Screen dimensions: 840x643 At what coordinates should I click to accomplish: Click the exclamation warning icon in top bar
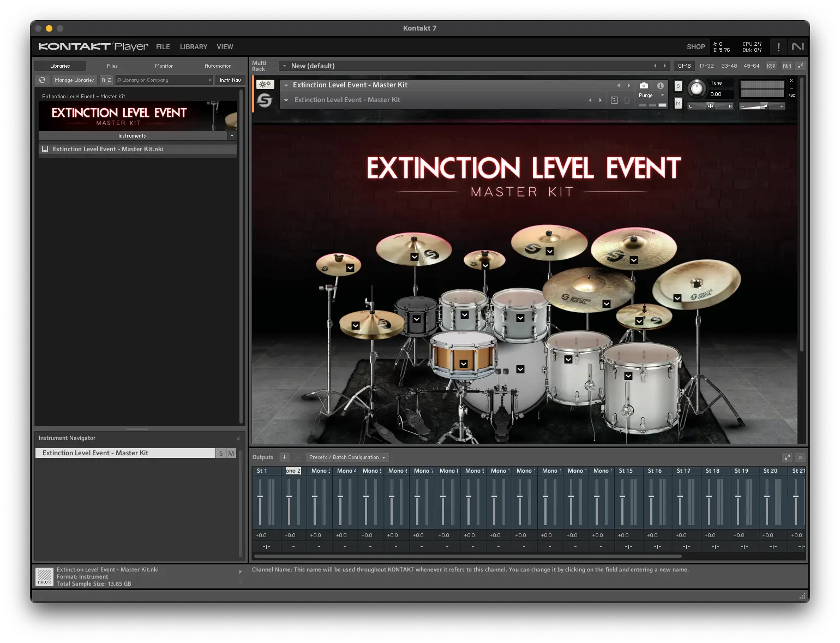pyautogui.click(x=778, y=47)
